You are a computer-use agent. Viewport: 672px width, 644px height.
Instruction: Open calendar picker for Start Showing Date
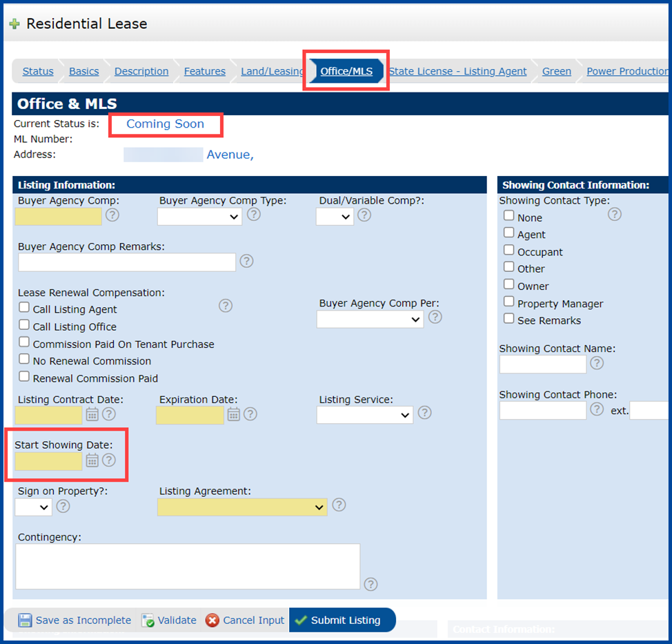pyautogui.click(x=92, y=460)
